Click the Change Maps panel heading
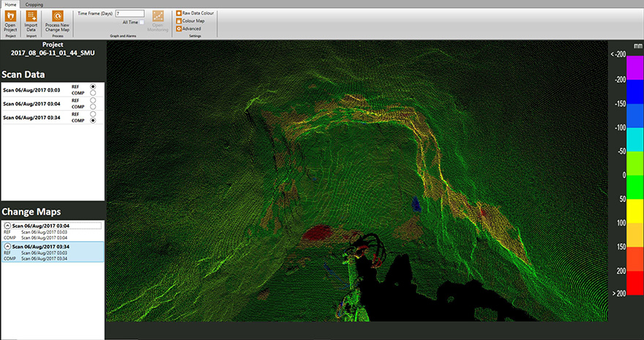644x340 pixels. point(31,212)
